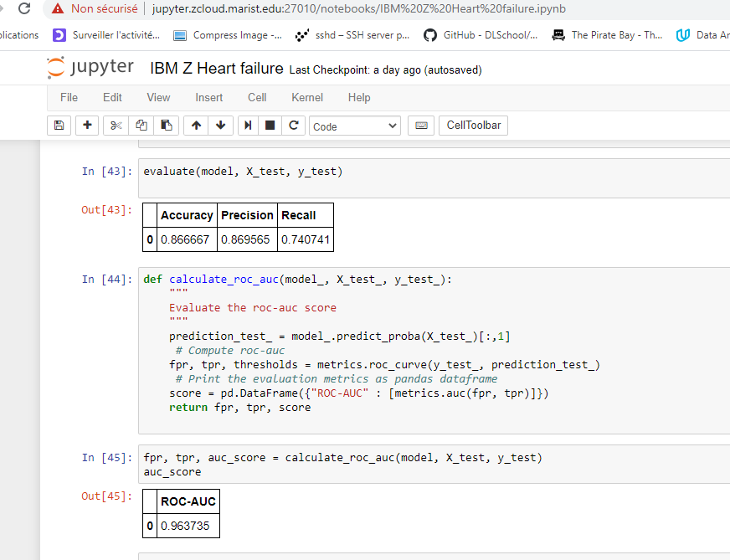Click the Precision column header
The image size is (730, 560).
pos(247,215)
